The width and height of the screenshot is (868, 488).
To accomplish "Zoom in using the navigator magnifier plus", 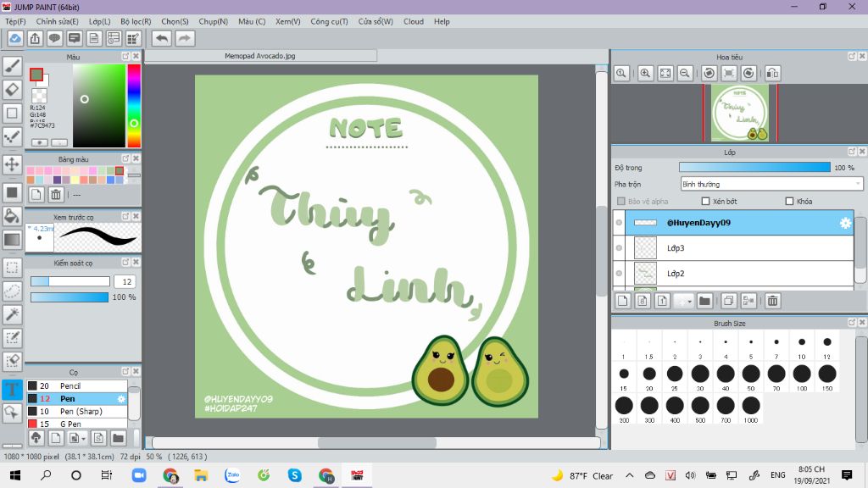I will click(x=645, y=73).
